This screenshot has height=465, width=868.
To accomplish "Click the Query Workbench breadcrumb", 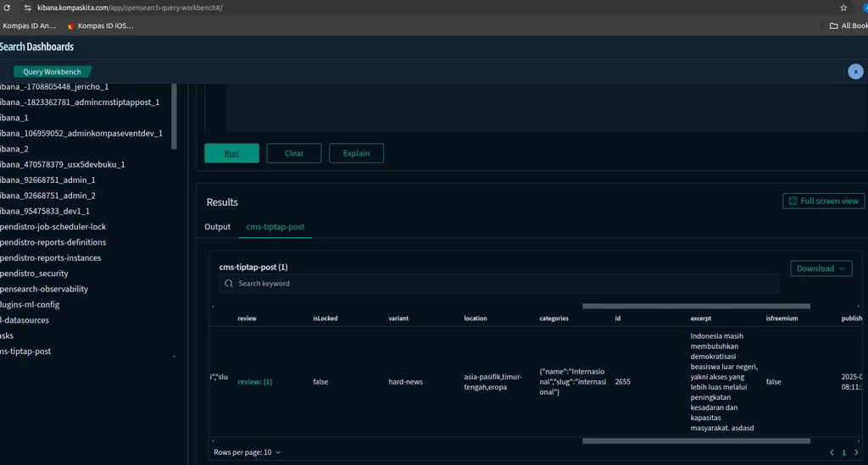I will 52,72.
